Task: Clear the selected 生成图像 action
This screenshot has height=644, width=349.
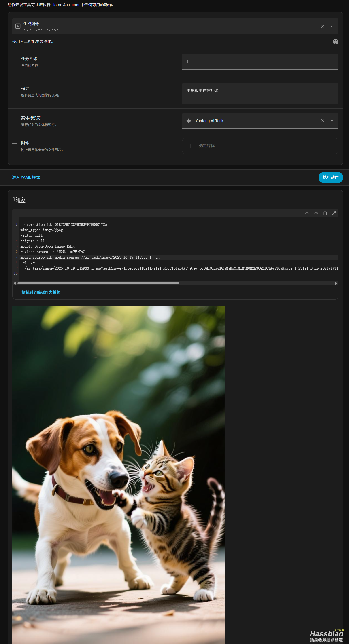Action: pos(322,26)
